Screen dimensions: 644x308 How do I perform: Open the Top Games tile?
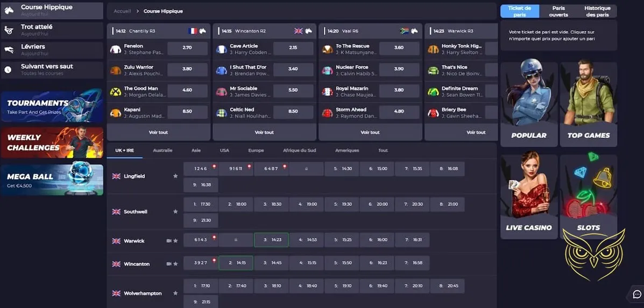click(x=589, y=104)
